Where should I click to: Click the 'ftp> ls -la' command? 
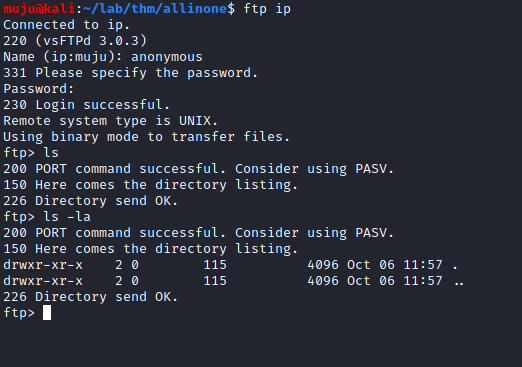47,217
